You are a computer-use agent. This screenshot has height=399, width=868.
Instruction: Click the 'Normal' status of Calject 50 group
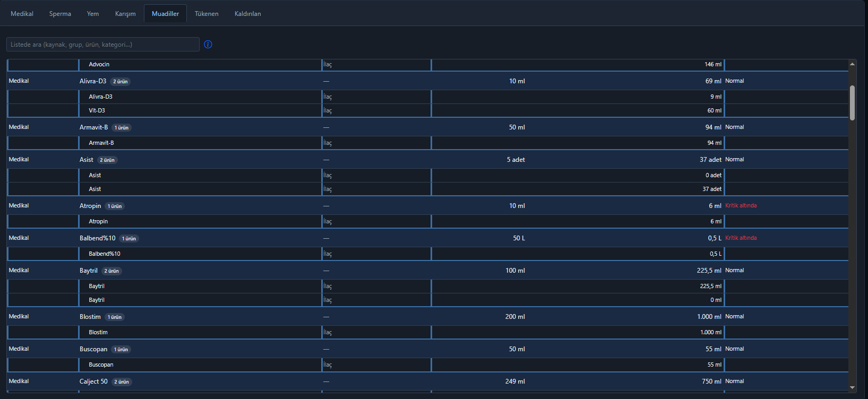point(735,381)
